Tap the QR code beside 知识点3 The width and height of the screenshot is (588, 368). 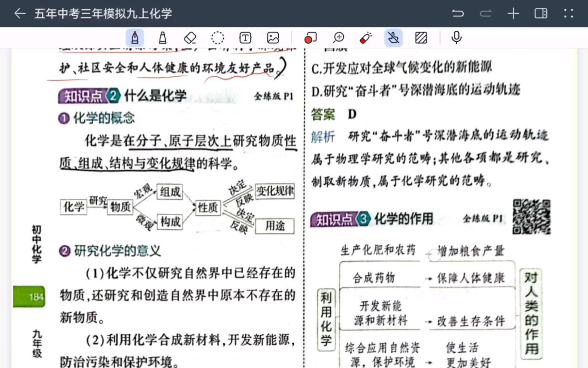532,217
